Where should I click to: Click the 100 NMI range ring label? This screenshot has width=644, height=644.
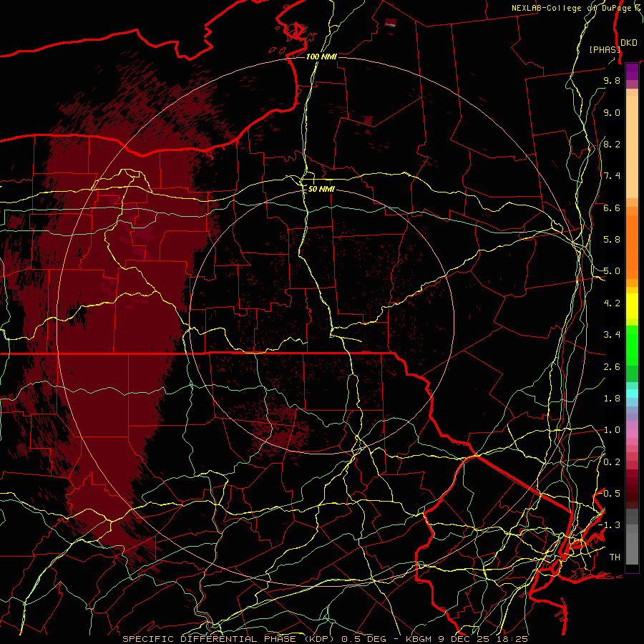321,57
